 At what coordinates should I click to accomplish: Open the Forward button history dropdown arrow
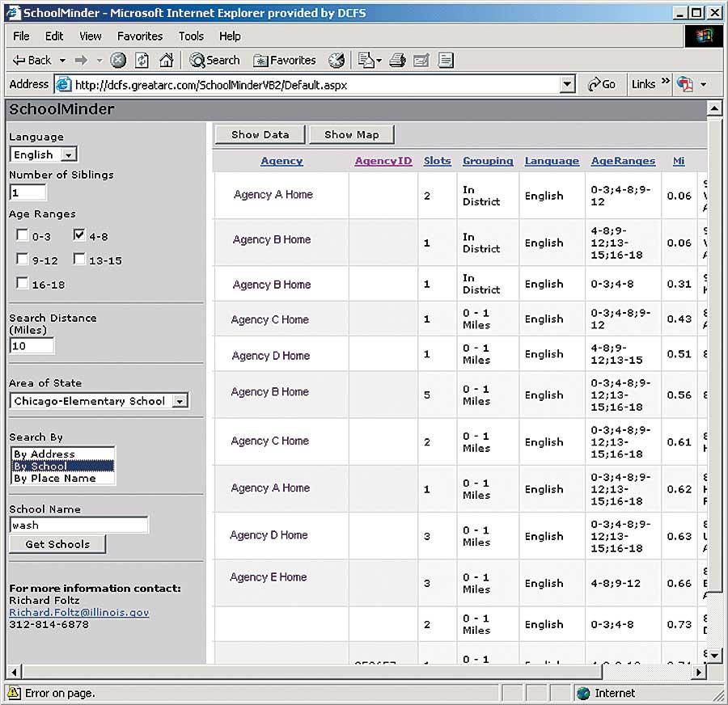pyautogui.click(x=99, y=61)
